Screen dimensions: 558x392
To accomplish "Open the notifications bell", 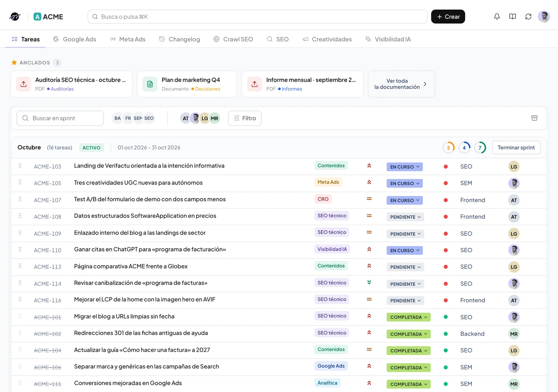I will [x=497, y=17].
